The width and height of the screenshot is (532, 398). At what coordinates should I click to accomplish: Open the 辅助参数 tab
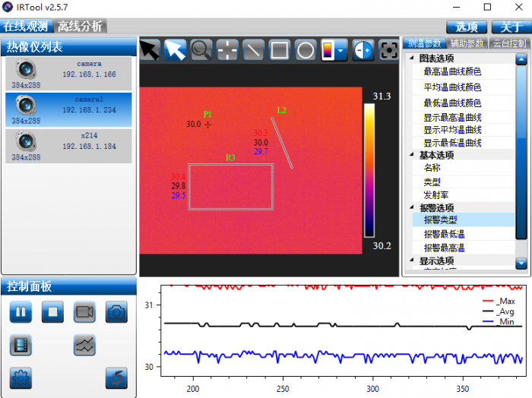[466, 43]
